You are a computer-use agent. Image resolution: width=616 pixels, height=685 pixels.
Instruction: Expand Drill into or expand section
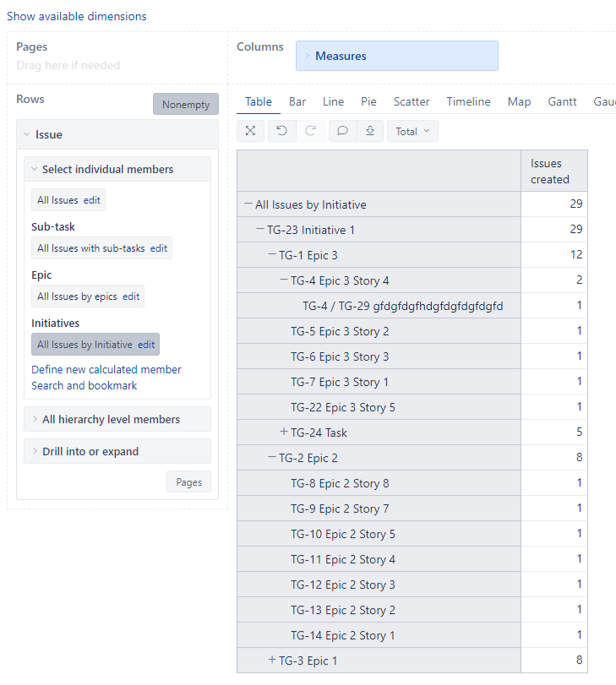coord(90,451)
